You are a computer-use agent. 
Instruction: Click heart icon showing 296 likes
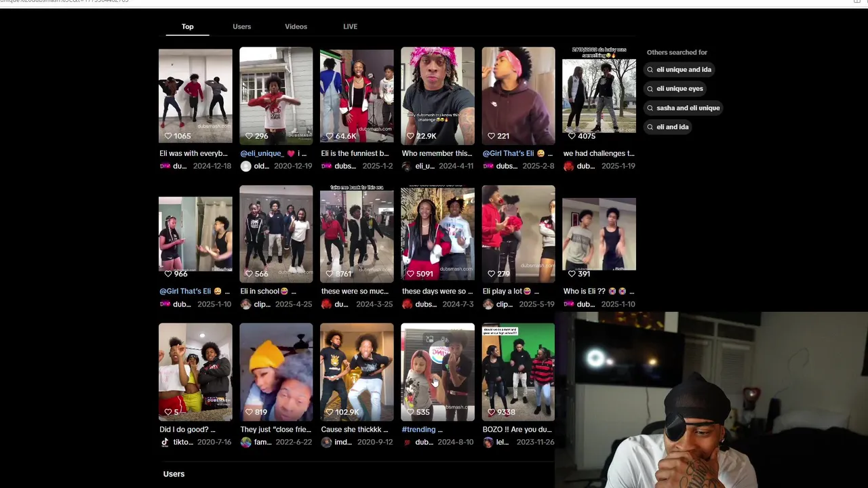249,136
